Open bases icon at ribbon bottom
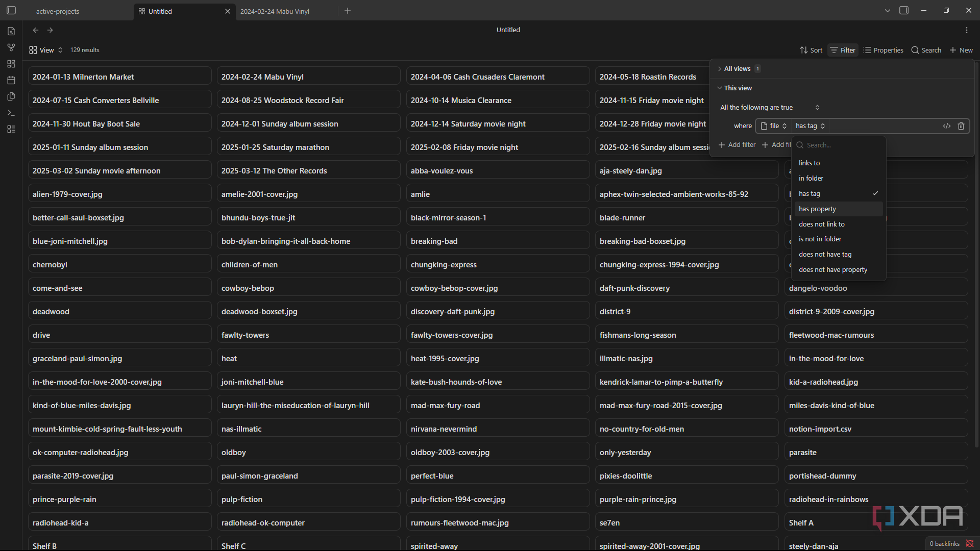 pyautogui.click(x=11, y=129)
